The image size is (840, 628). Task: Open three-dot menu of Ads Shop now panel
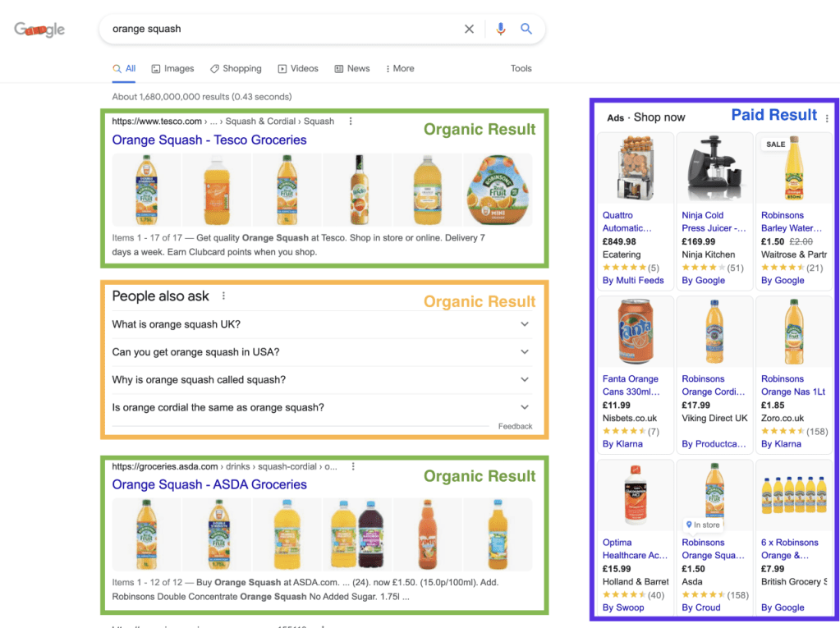pos(827,118)
